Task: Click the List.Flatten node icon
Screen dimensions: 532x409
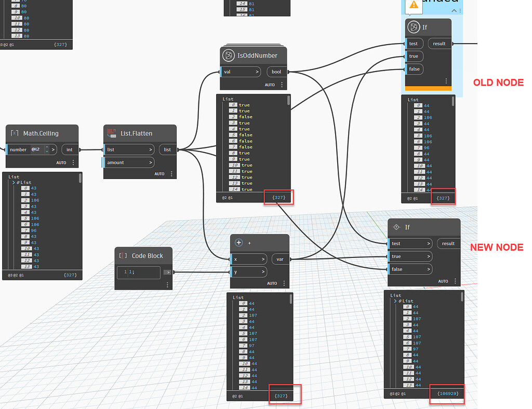Action: [x=112, y=133]
